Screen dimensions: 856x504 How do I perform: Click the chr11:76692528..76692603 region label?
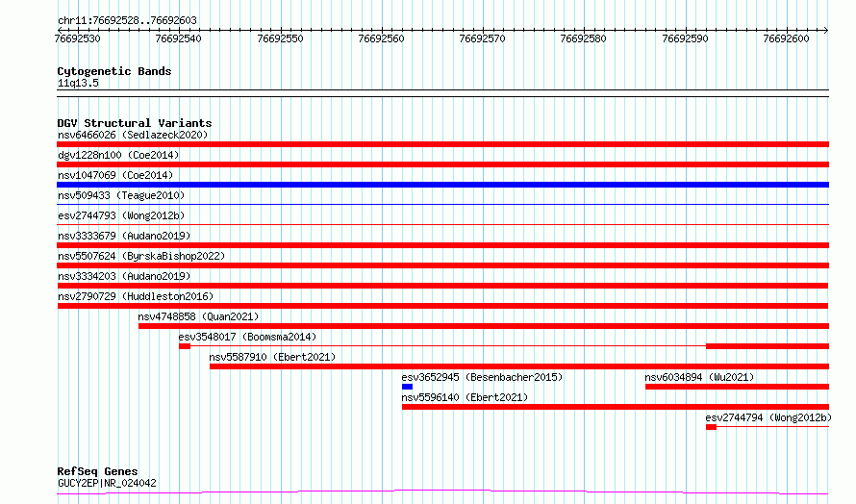point(127,20)
